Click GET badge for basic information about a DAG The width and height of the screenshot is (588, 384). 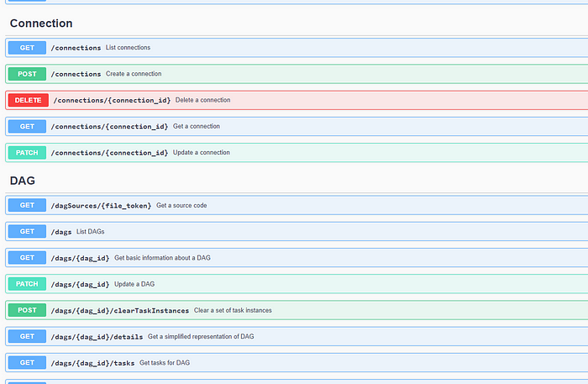pos(27,258)
